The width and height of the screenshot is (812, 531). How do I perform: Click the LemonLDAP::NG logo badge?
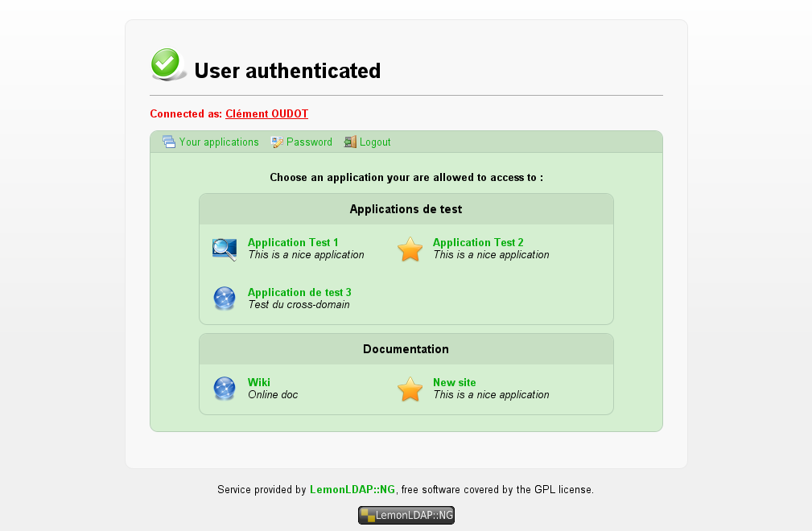(406, 515)
